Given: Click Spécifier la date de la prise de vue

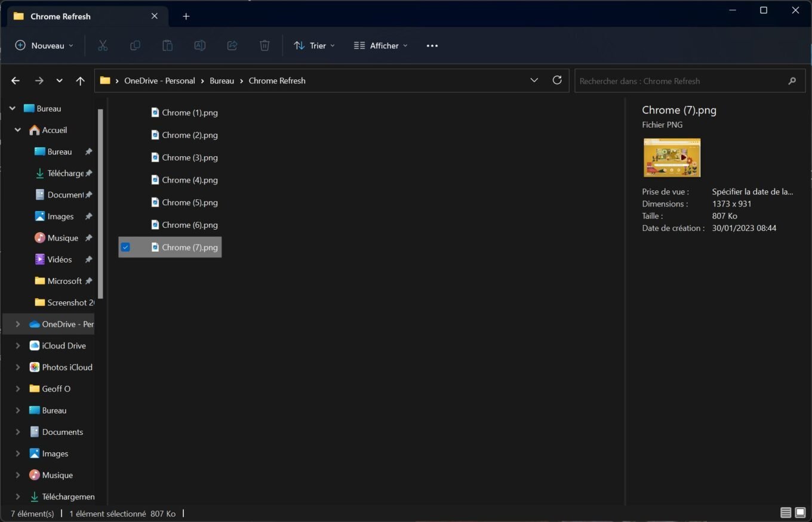Looking at the screenshot, I should tap(752, 191).
